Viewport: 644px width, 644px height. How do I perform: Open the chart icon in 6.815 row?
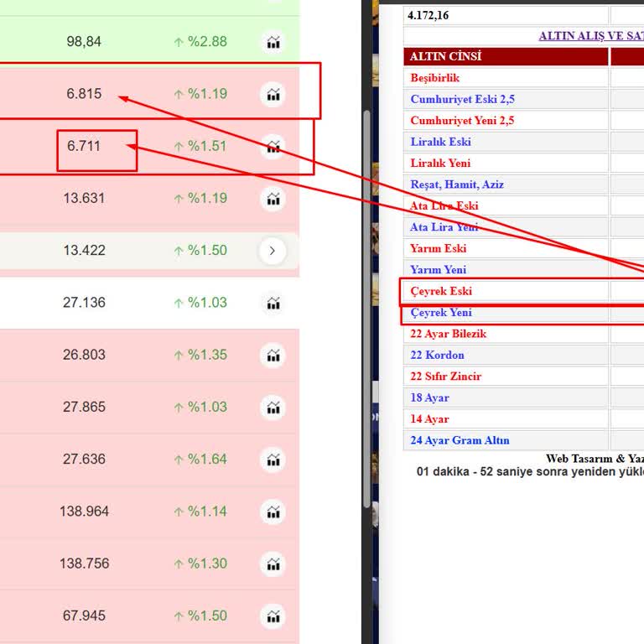pyautogui.click(x=273, y=94)
